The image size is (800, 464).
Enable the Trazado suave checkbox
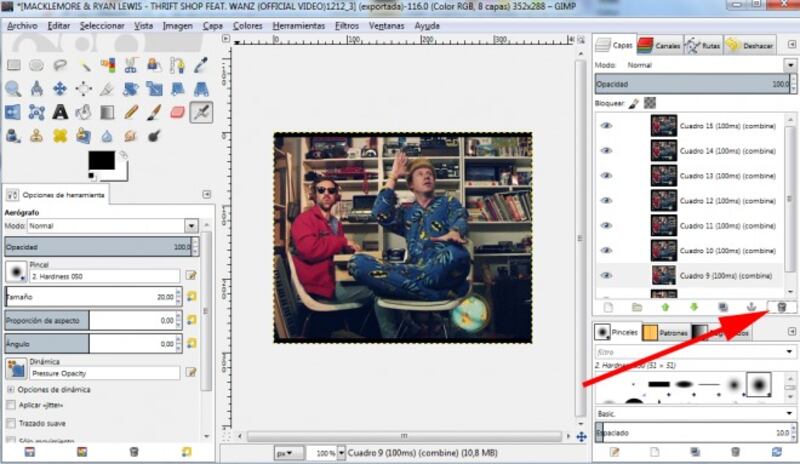pyautogui.click(x=11, y=423)
